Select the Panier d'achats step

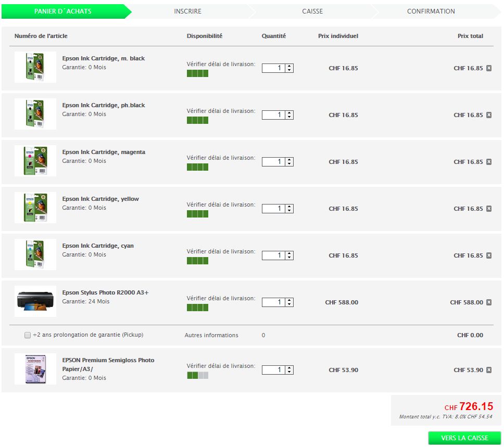coord(63,11)
